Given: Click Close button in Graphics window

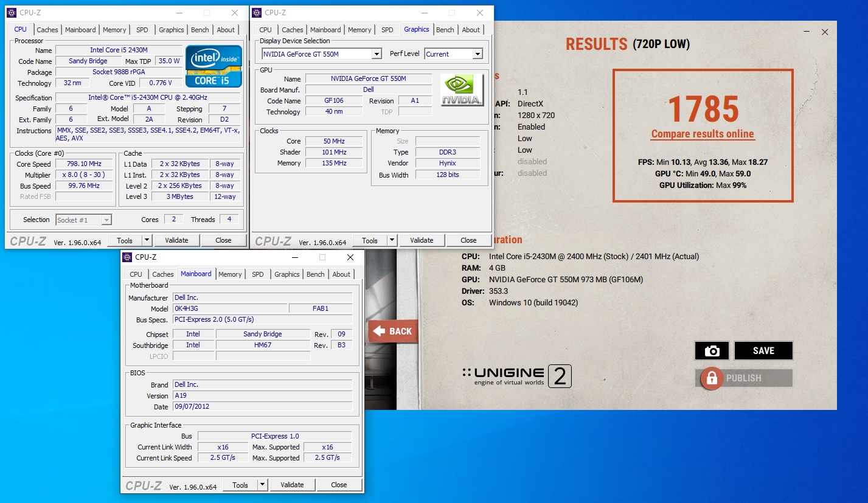Looking at the screenshot, I should tap(468, 240).
